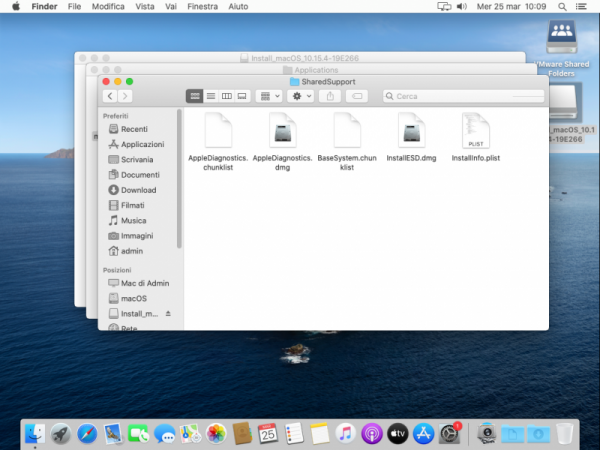Click the Edit Tags toolbar button
600x450 pixels.
pos(357,96)
